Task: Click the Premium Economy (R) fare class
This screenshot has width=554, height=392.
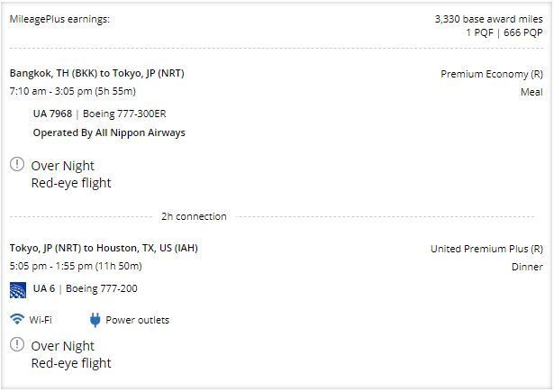Action: (492, 74)
